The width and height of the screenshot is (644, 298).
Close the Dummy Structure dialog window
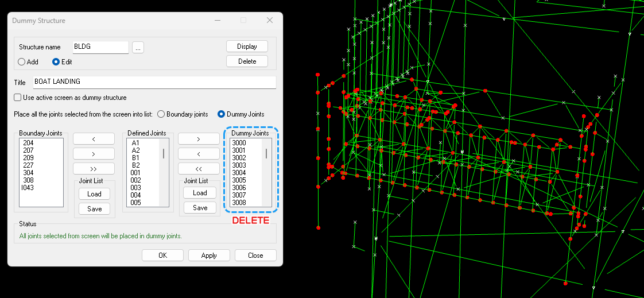pyautogui.click(x=269, y=20)
